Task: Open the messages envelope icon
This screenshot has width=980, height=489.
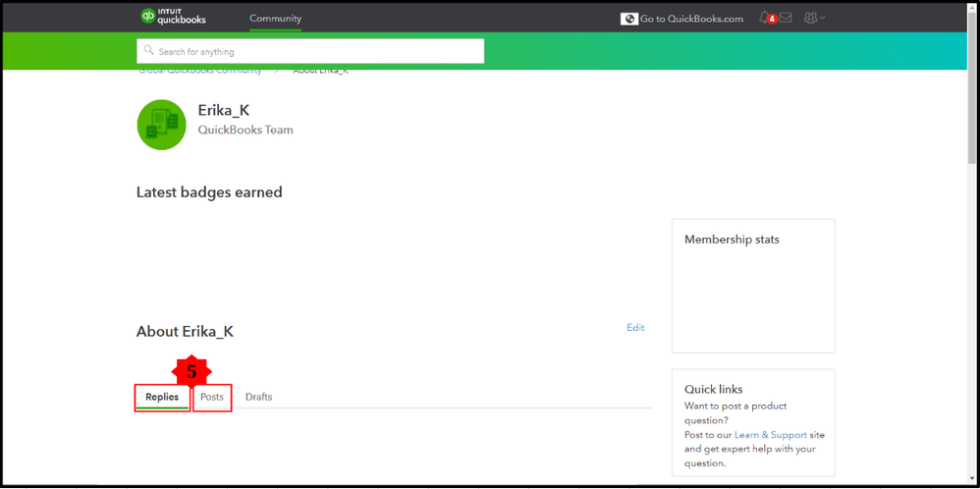Action: pyautogui.click(x=786, y=18)
